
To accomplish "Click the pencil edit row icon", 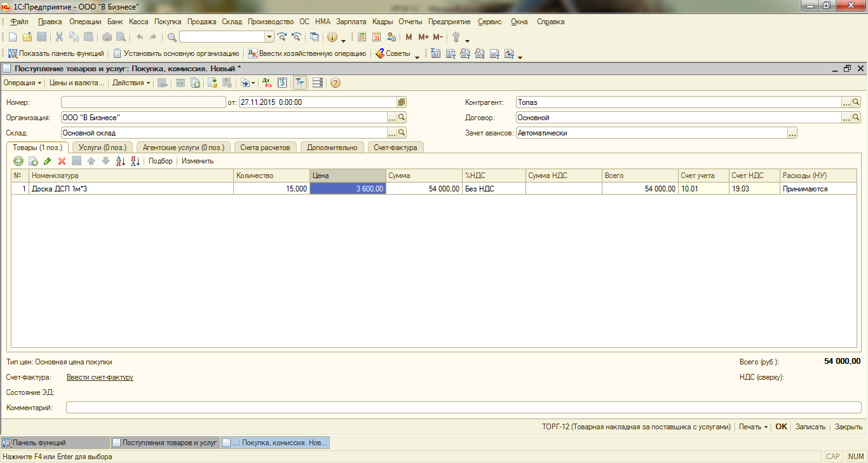I will click(x=48, y=162).
